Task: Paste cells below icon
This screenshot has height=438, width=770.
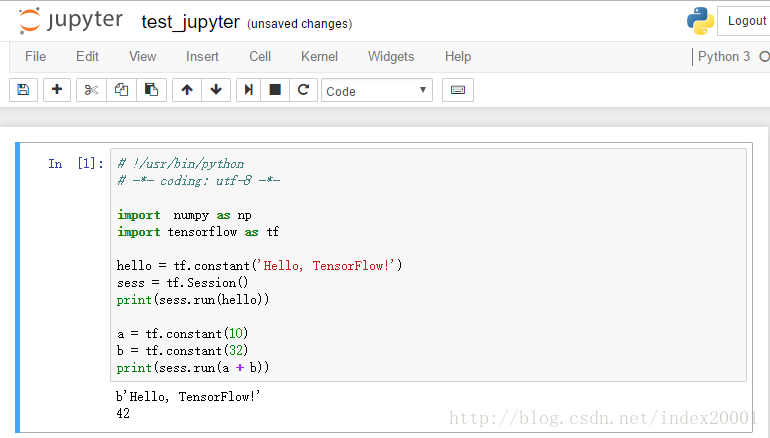Action: (x=151, y=90)
